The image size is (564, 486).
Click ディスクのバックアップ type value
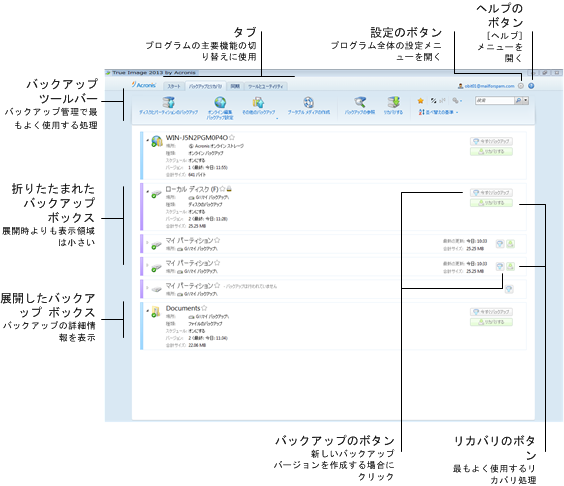[x=205, y=204]
